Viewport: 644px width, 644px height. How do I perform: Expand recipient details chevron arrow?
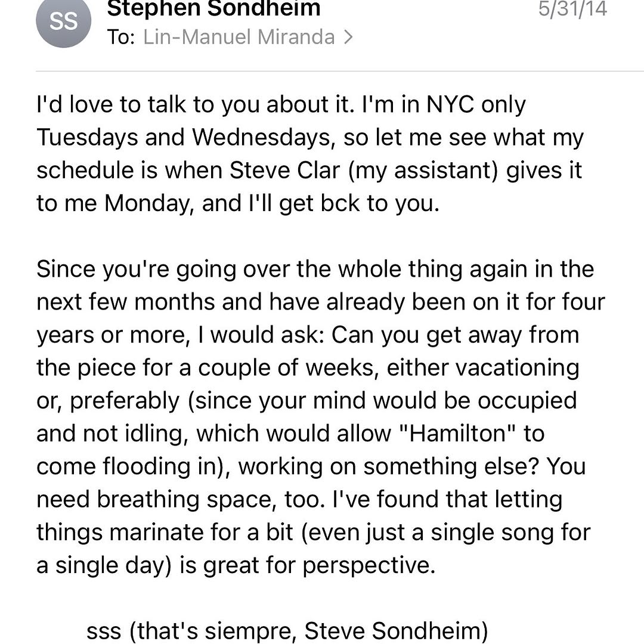(348, 38)
